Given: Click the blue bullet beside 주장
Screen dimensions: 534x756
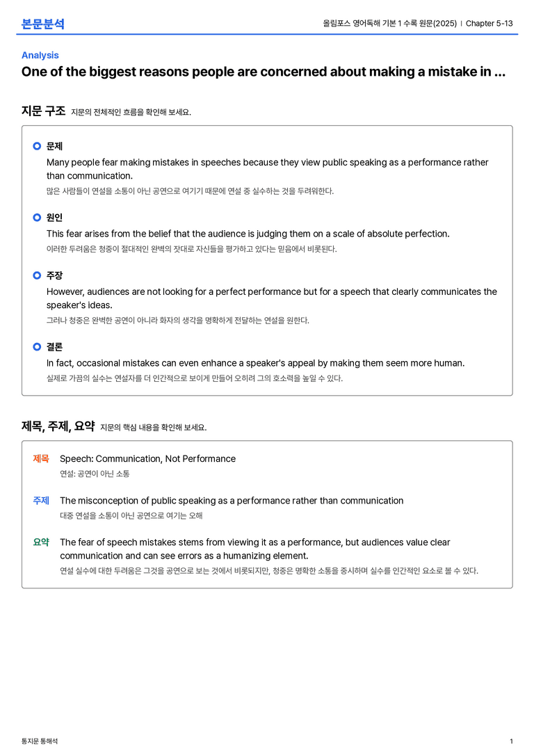Looking at the screenshot, I should (x=37, y=275).
